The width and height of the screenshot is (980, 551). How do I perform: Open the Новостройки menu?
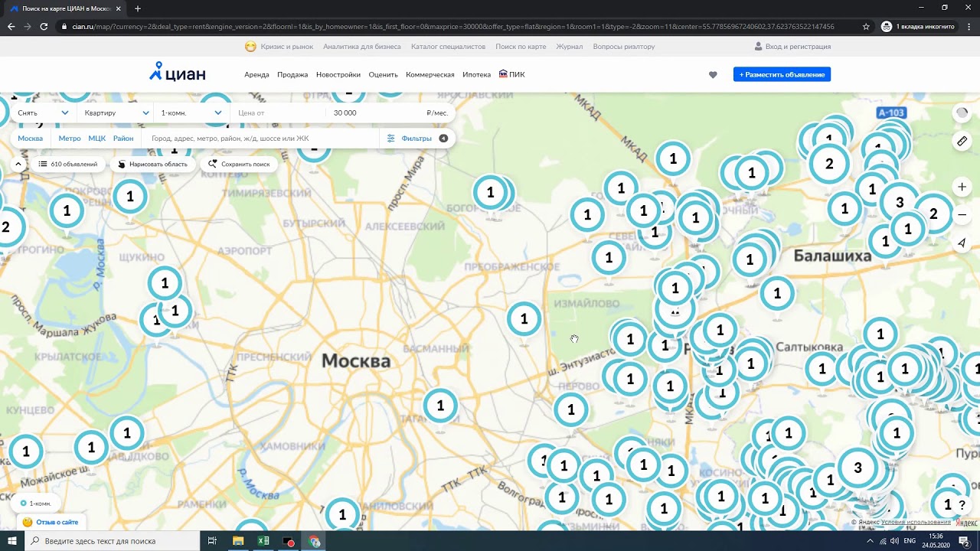coord(338,75)
